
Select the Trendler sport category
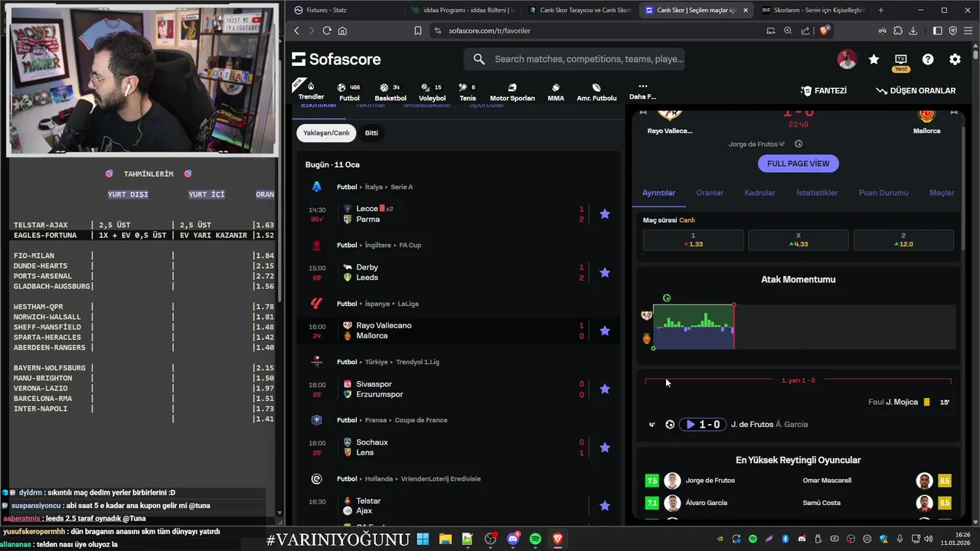(311, 91)
